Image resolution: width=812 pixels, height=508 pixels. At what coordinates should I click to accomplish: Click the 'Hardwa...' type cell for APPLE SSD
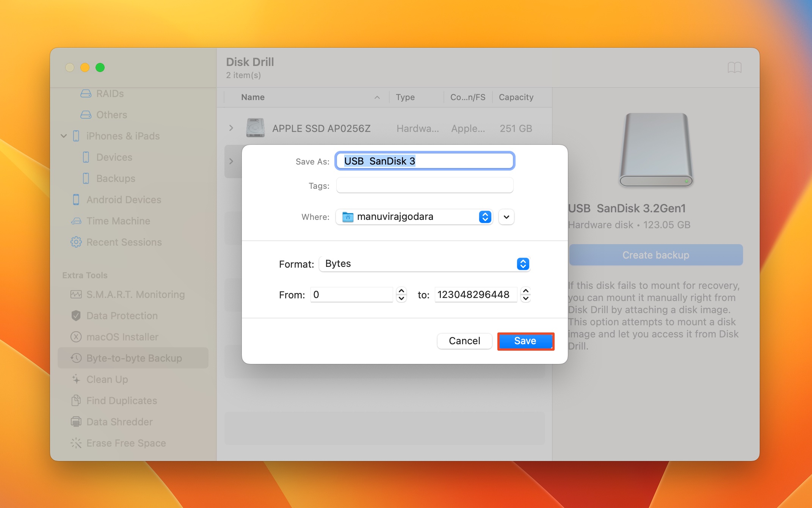click(x=418, y=129)
